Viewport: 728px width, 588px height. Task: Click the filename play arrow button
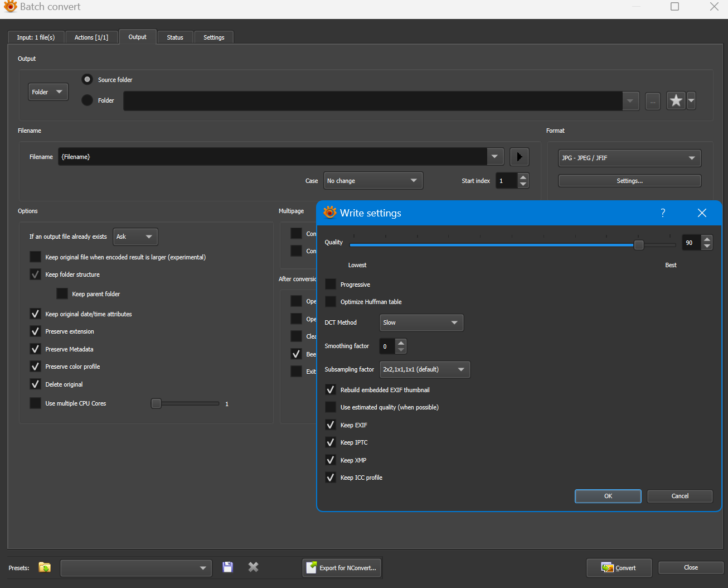519,157
